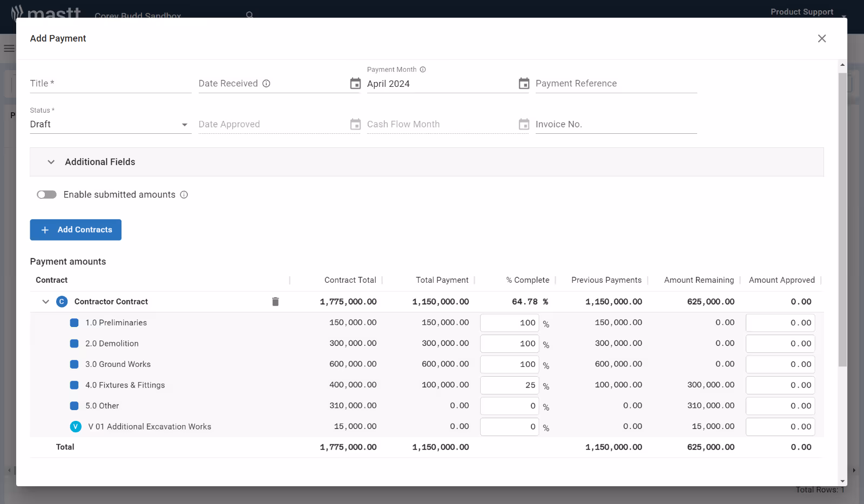This screenshot has width=864, height=504.
Task: Edit Amount Approved for 3.0 Ground Works
Action: (780, 364)
